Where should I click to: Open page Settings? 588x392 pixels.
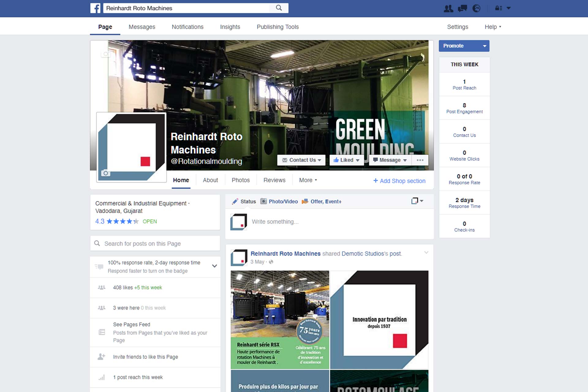pos(458,27)
